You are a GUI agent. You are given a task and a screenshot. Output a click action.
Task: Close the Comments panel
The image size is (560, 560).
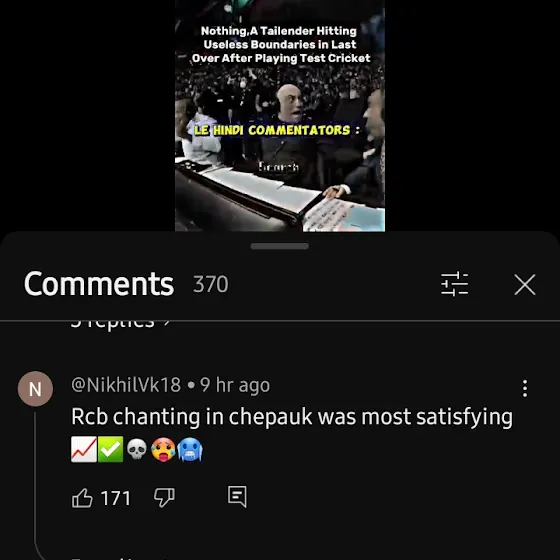point(525,285)
